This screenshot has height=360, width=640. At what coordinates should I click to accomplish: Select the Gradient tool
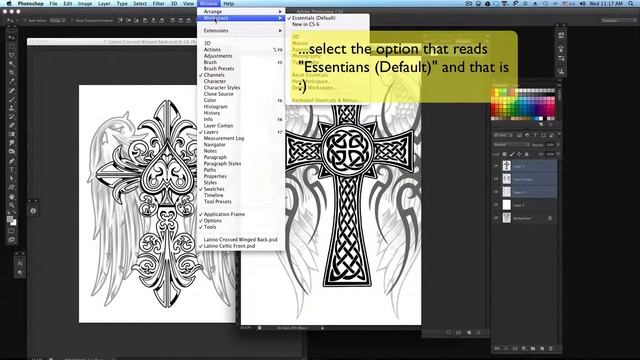tap(12, 134)
